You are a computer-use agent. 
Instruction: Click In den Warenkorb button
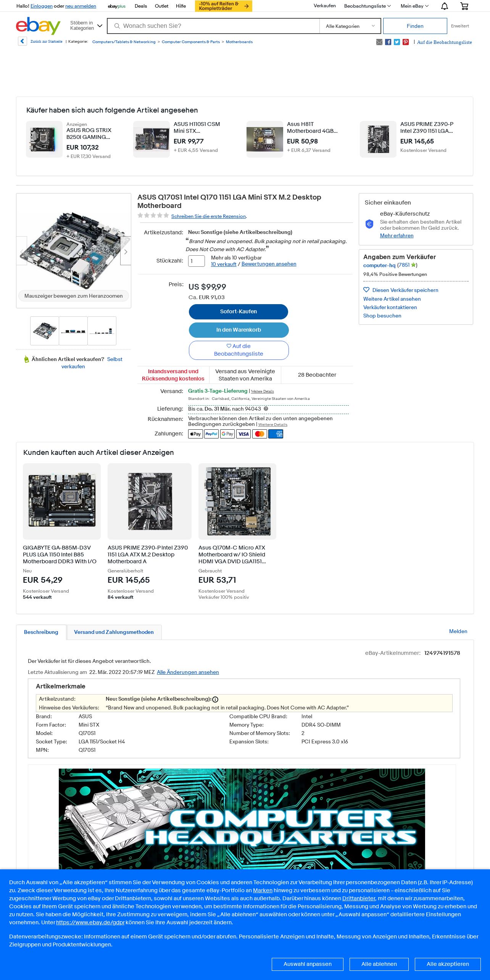click(239, 330)
